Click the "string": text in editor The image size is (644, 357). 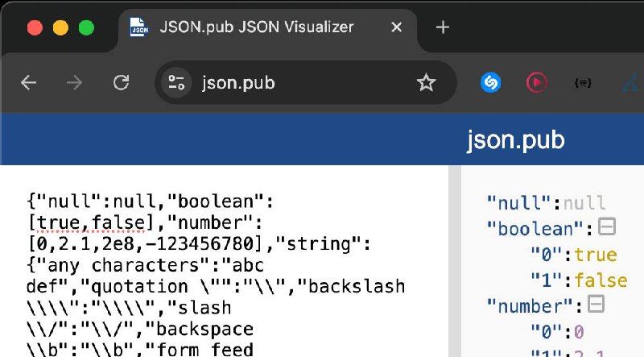[324, 244]
